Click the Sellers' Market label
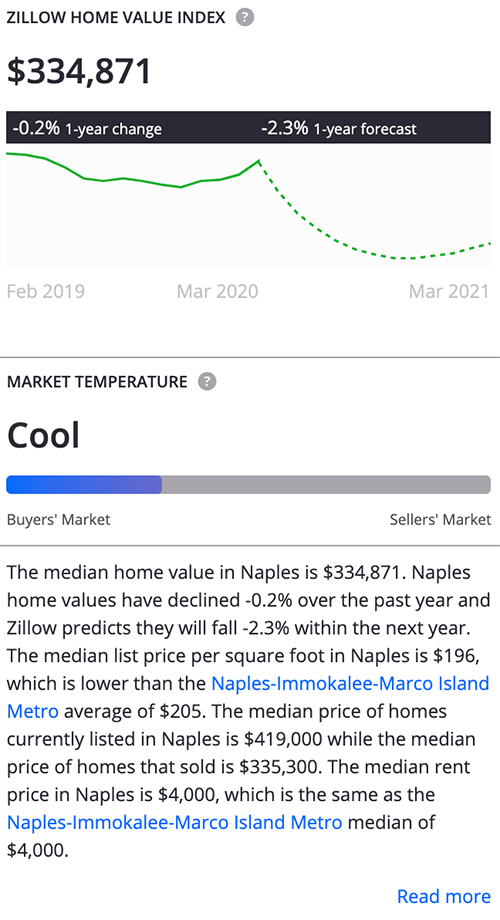The image size is (500, 920). (440, 520)
